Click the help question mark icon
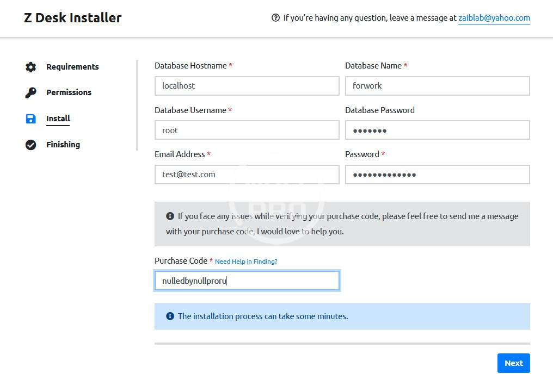This screenshot has width=553, height=392. [x=275, y=18]
